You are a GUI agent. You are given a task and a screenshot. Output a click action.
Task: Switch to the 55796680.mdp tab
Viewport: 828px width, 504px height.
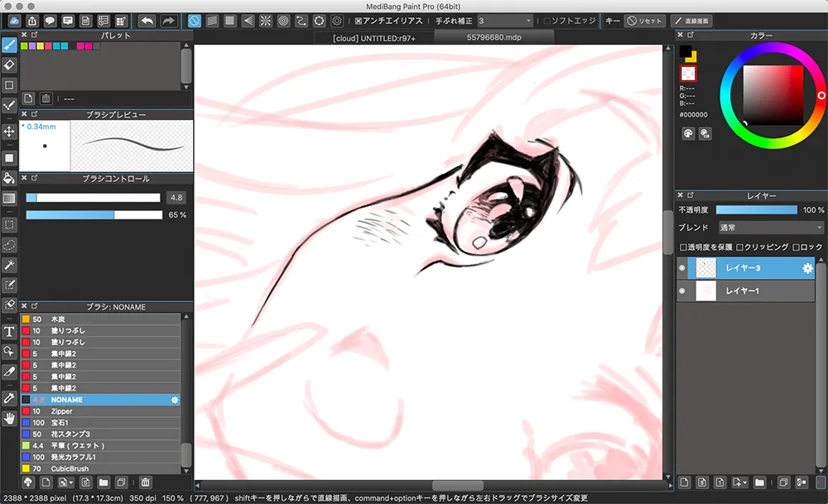tap(493, 37)
